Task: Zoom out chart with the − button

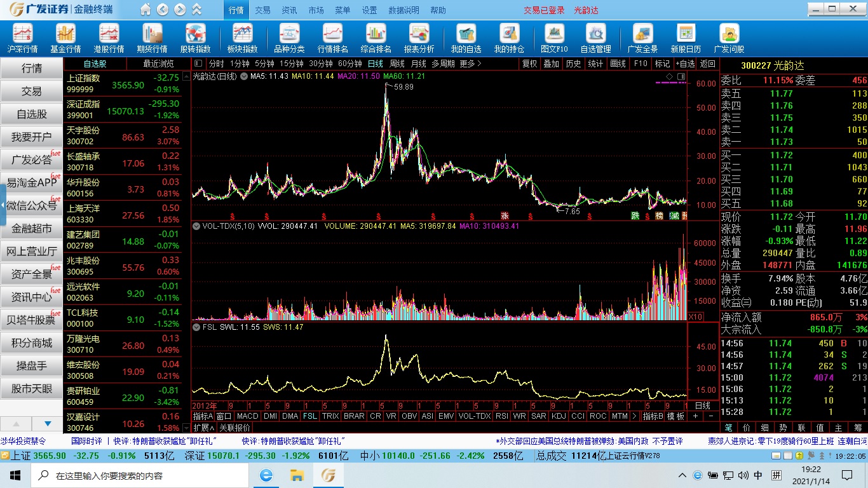Action: [710, 416]
